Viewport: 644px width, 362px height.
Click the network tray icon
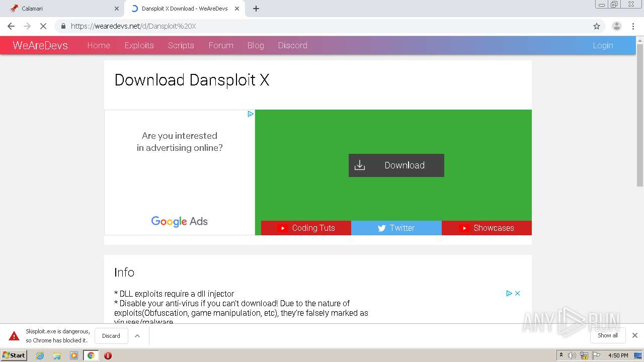click(584, 355)
